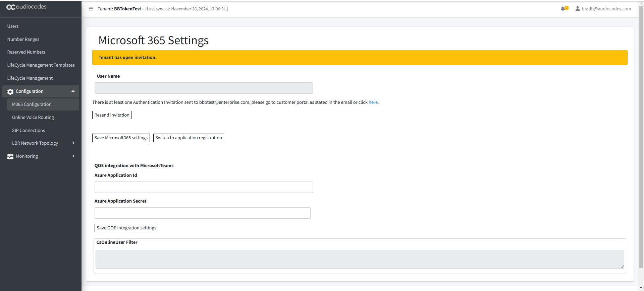Click the AudioCodes logo
Image resolution: width=644 pixels, height=291 pixels.
(26, 7)
